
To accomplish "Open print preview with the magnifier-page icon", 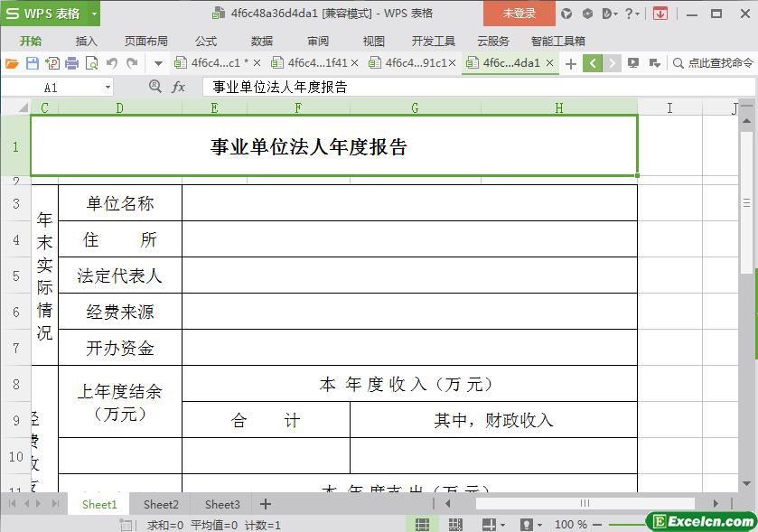I will point(91,63).
